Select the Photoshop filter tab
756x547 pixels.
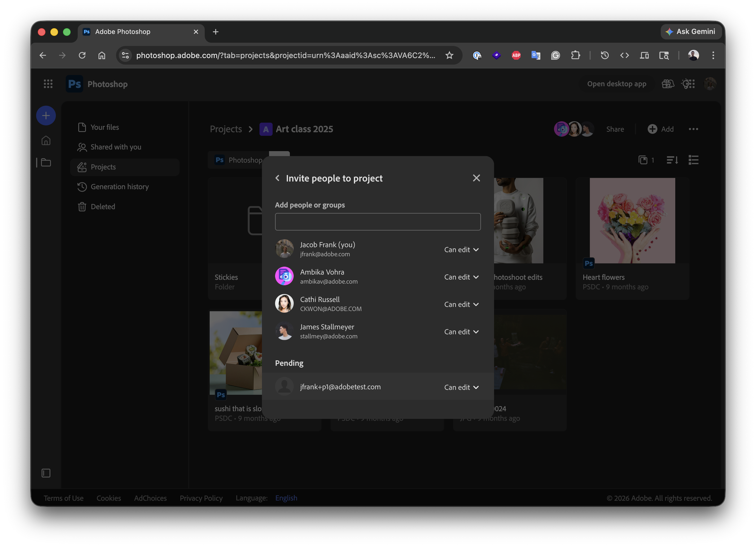238,160
